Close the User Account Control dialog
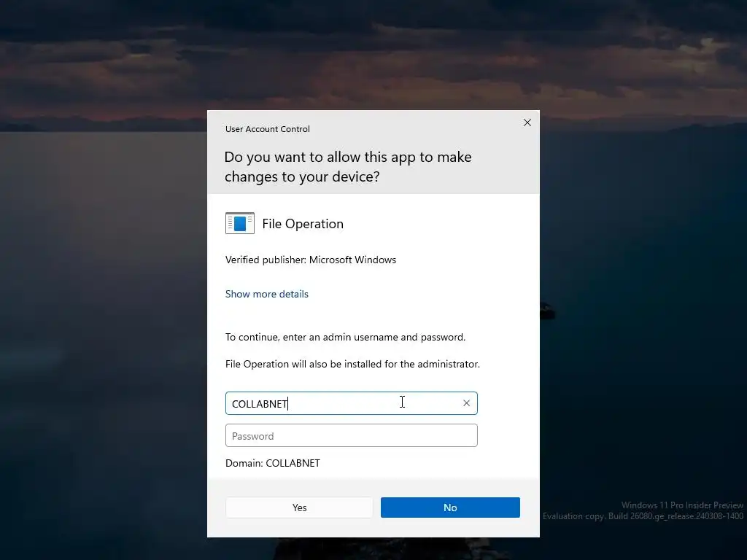 coord(527,122)
